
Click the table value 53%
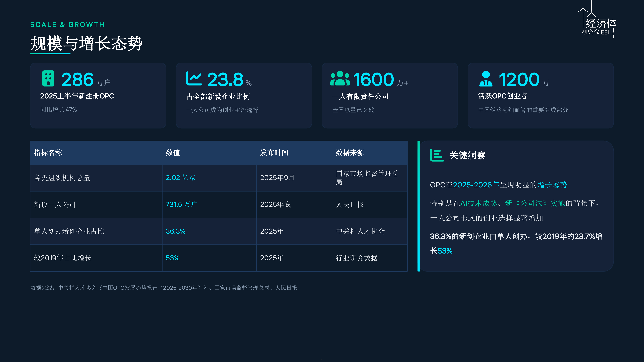[173, 258]
